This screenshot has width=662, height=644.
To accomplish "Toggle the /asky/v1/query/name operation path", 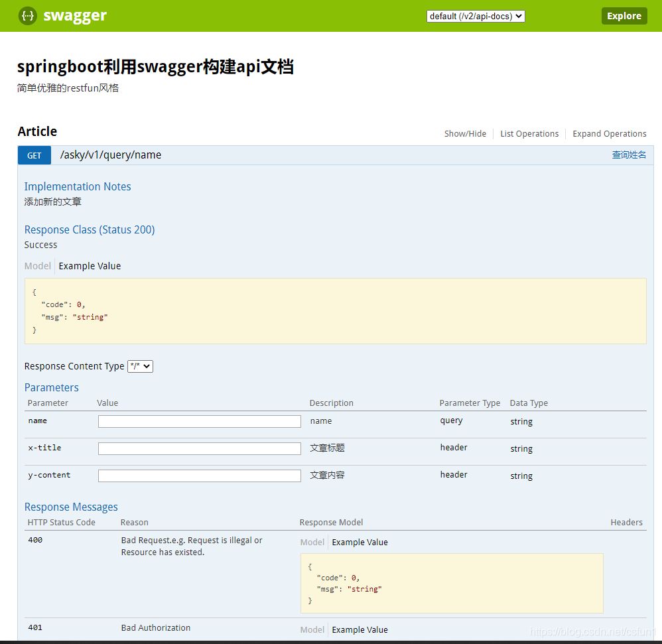I will [x=111, y=155].
